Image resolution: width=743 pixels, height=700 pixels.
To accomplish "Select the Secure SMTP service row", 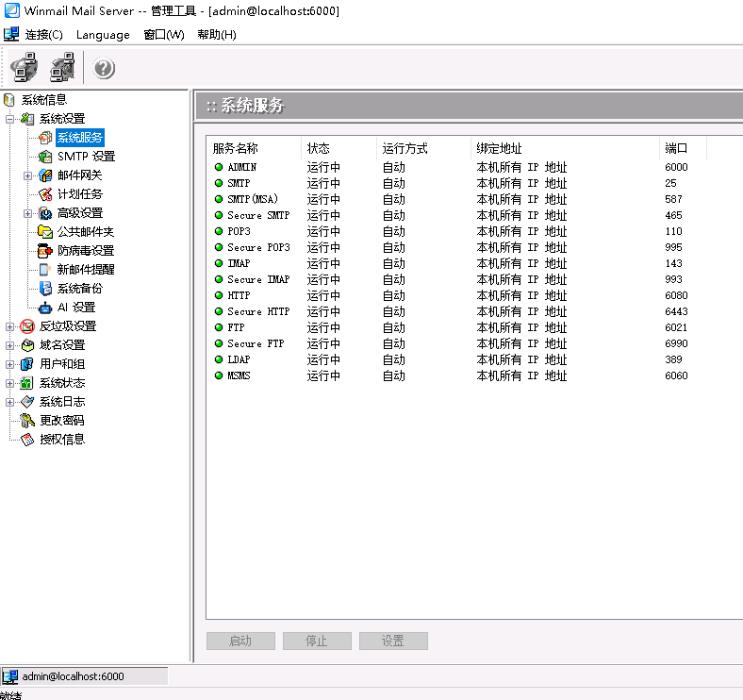I will [258, 215].
